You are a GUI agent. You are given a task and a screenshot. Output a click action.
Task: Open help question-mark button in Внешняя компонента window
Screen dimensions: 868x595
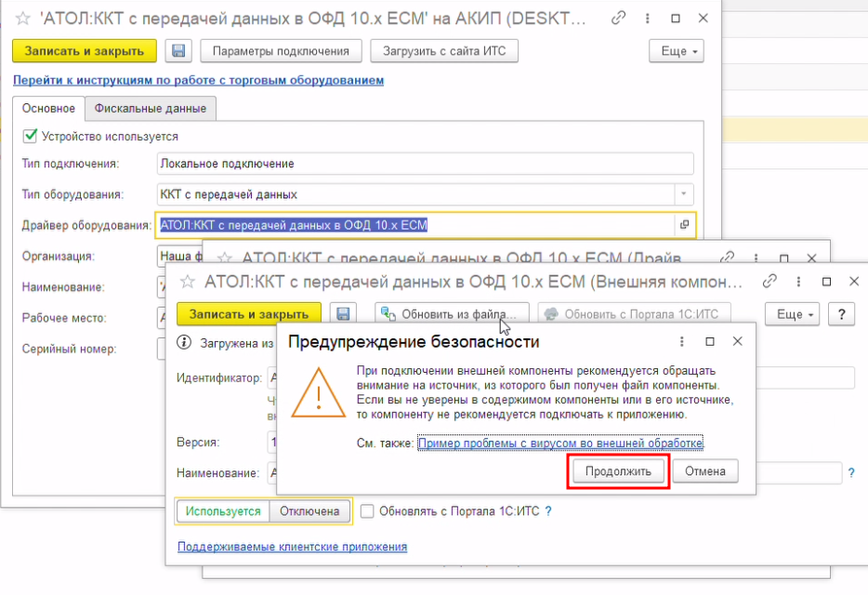pyautogui.click(x=841, y=314)
